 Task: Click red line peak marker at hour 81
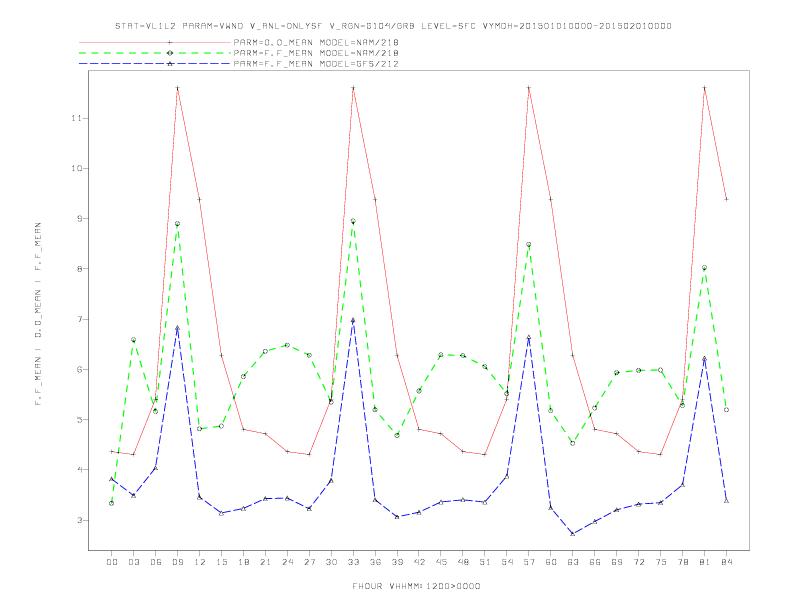705,88
